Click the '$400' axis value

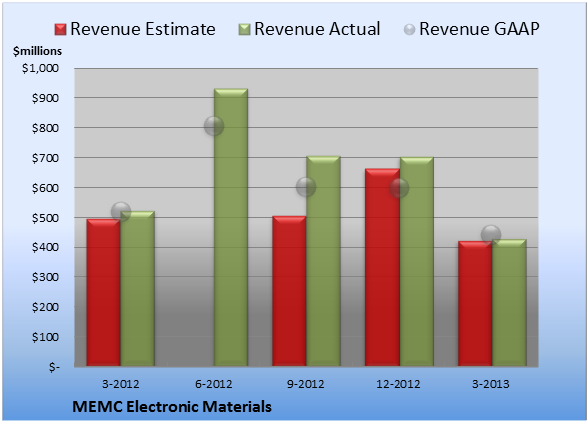45,247
